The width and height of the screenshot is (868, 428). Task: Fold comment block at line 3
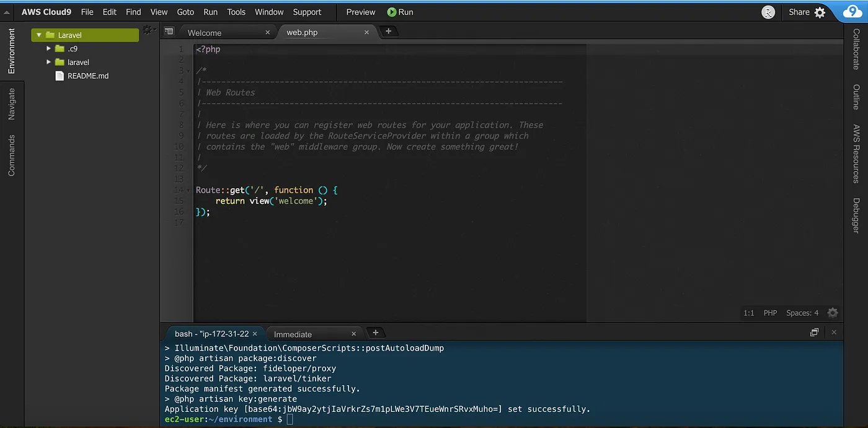[188, 71]
